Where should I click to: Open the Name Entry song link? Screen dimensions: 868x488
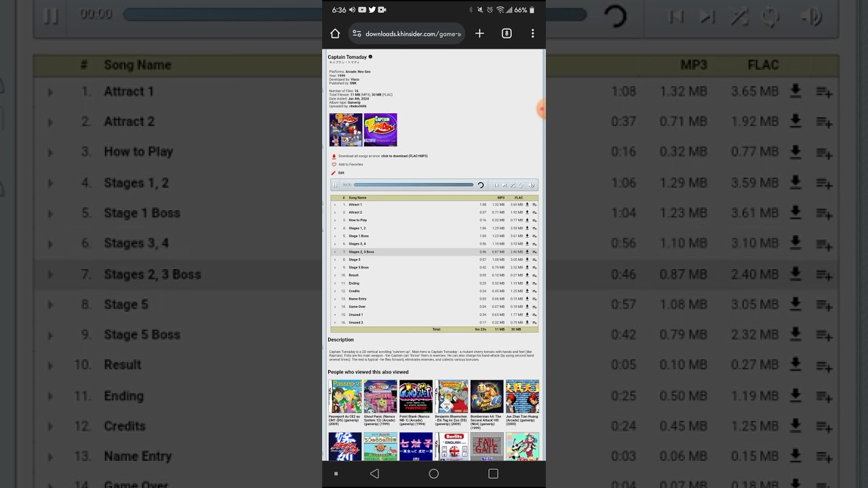point(357,299)
